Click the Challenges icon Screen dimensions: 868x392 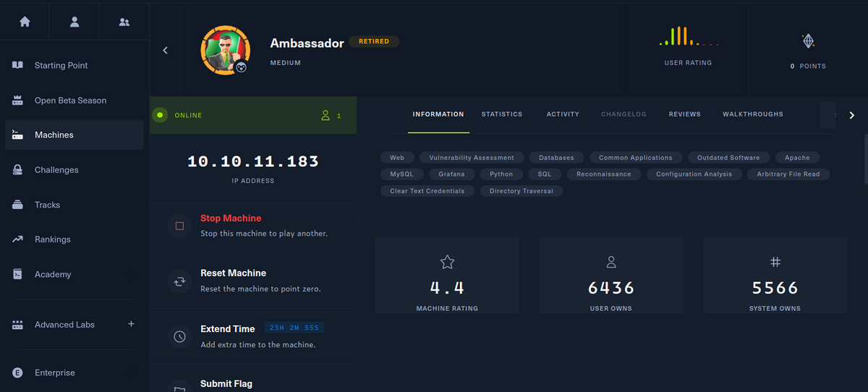(x=18, y=170)
